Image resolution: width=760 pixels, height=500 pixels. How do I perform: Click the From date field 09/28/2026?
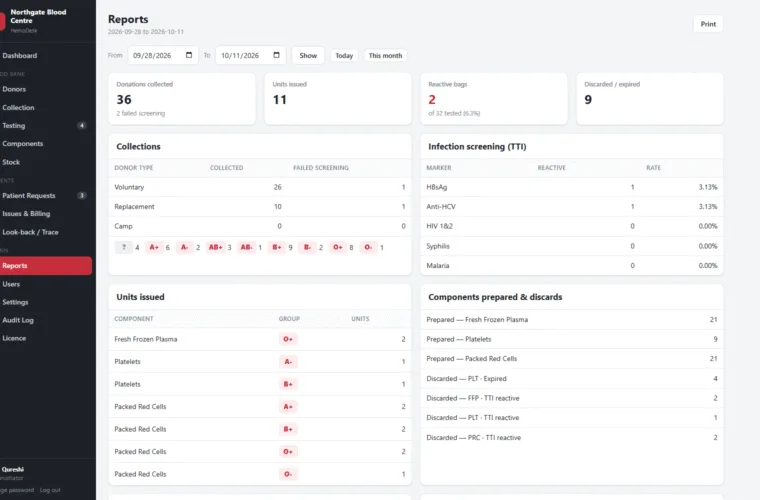162,55
